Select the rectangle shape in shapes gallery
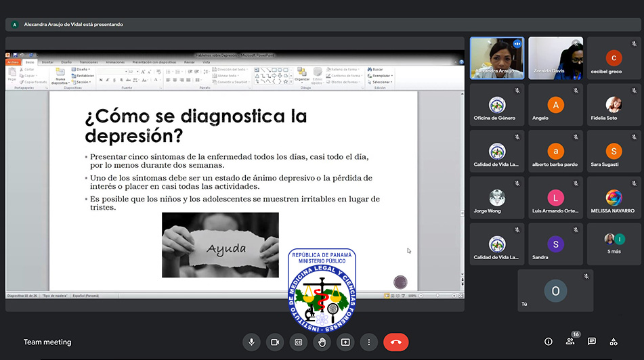The width and height of the screenshot is (644, 360). [x=274, y=70]
